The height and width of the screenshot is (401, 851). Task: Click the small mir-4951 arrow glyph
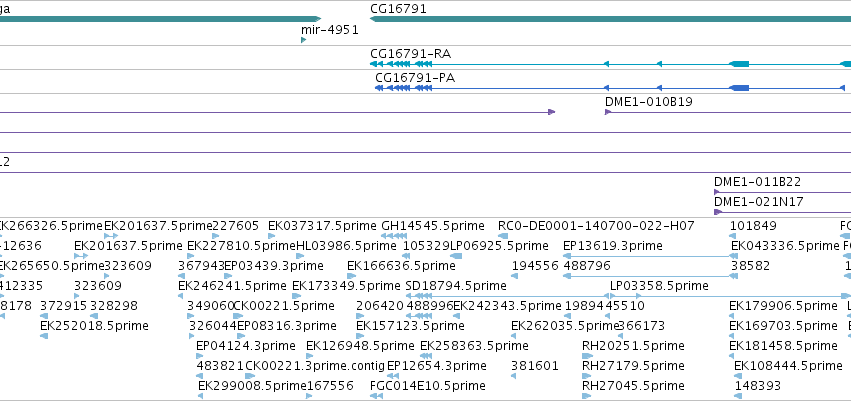click(303, 40)
